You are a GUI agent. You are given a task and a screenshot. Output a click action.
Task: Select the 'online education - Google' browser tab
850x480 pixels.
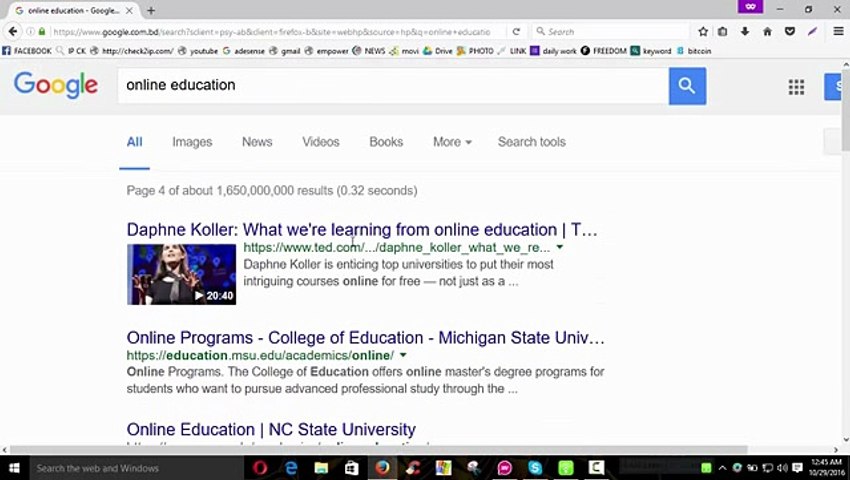[73, 10]
